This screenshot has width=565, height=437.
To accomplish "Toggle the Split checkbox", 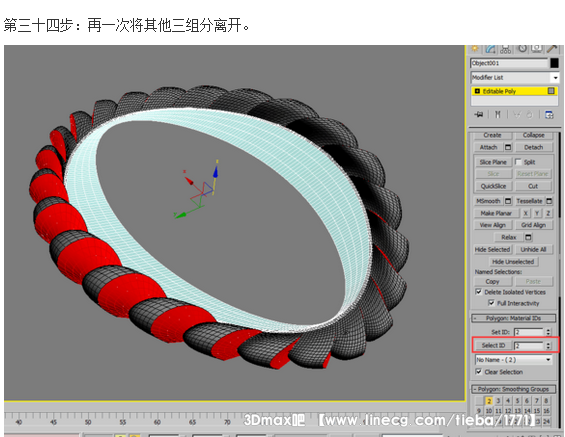I will (518, 162).
